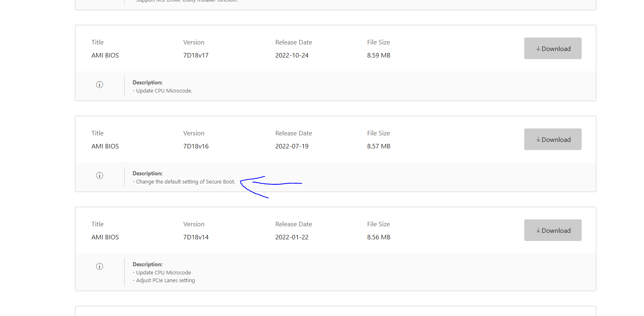Select release date 2022-01-22
The width and height of the screenshot is (644, 316).
coord(292,237)
